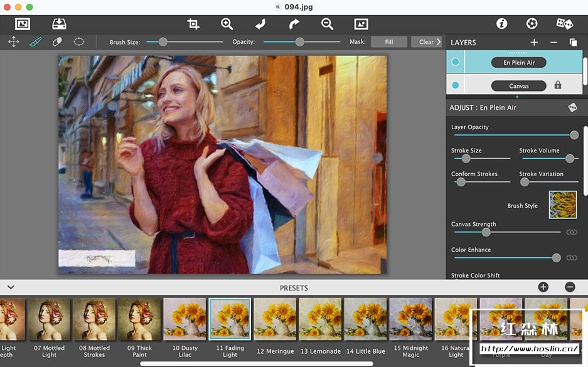588x367 pixels.
Task: Select the En Plein Air layer
Action: 518,62
